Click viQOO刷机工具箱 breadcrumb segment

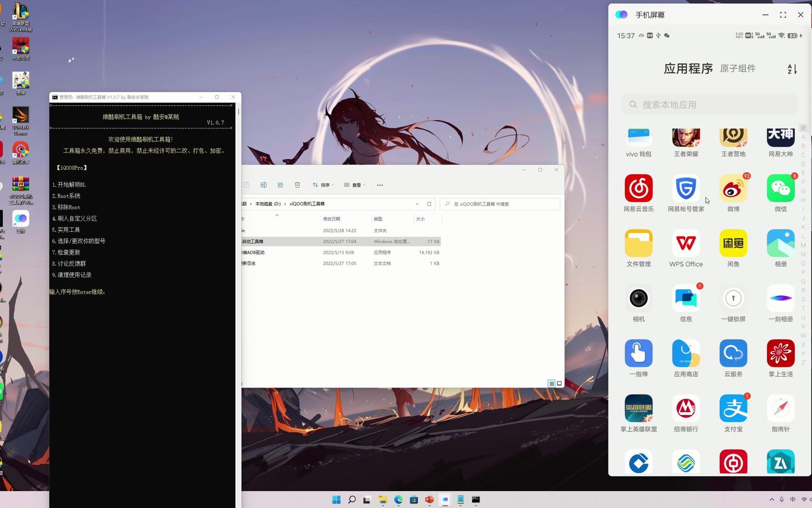coord(307,204)
